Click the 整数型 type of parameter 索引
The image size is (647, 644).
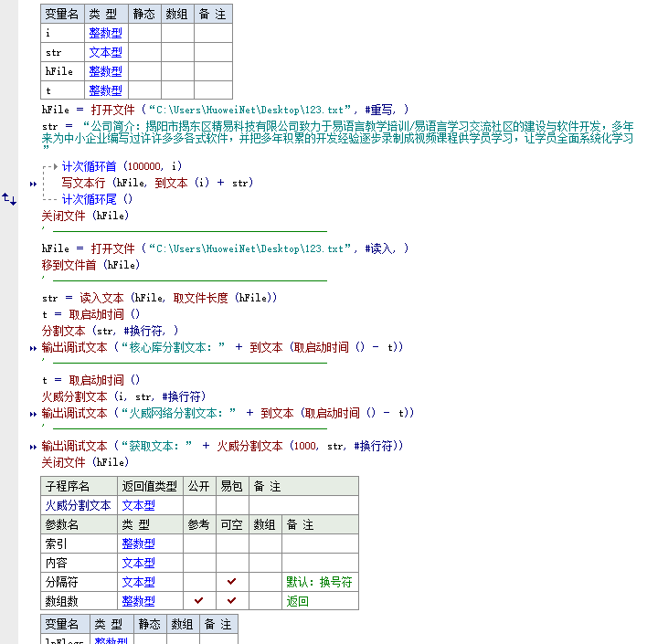139,544
